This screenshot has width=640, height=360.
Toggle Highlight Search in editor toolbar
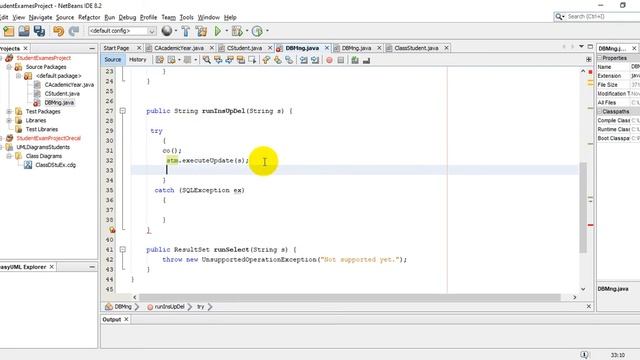[241, 60]
